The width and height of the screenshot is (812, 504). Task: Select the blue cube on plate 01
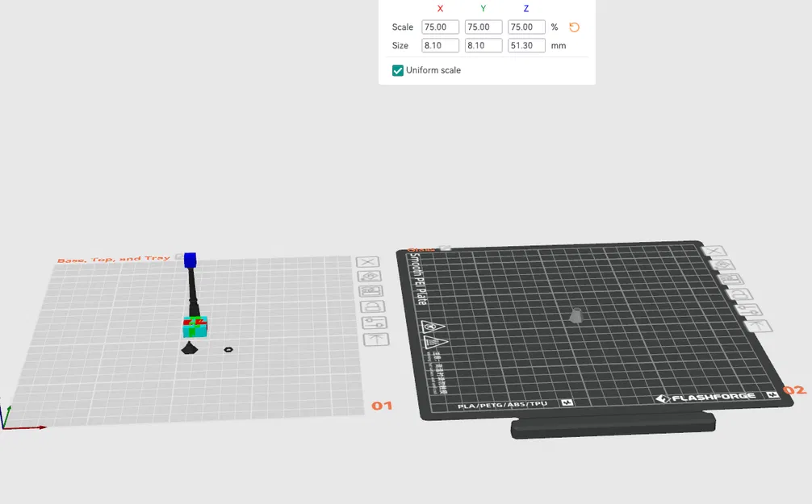coord(190,260)
